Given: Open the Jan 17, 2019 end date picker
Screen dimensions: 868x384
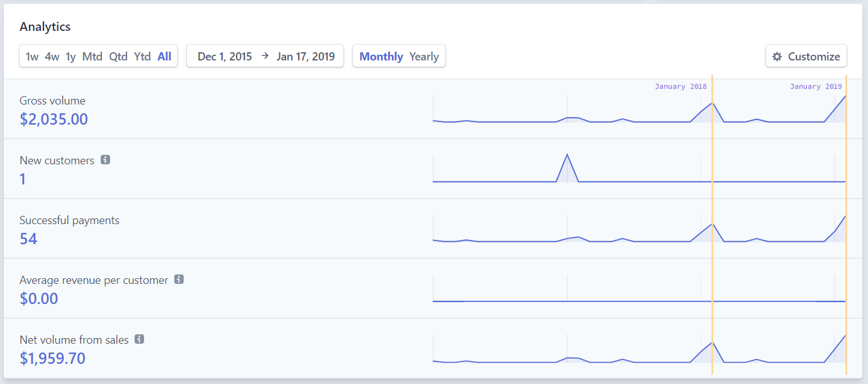Looking at the screenshot, I should point(306,57).
